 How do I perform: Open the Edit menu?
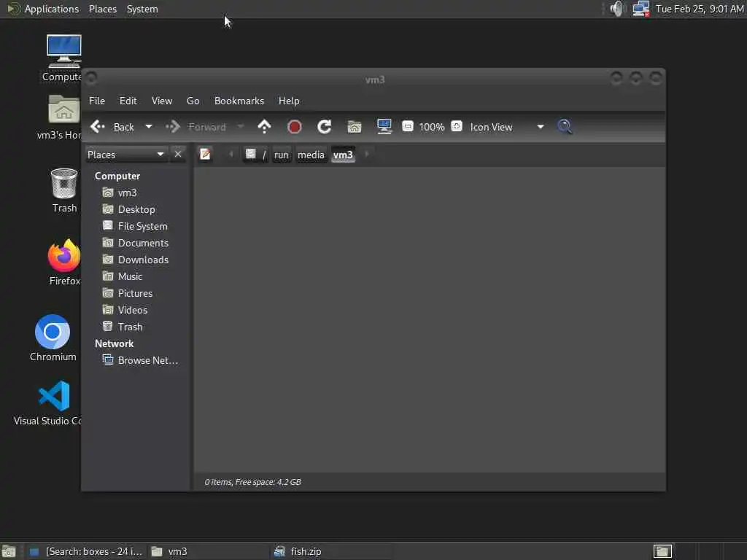point(128,101)
